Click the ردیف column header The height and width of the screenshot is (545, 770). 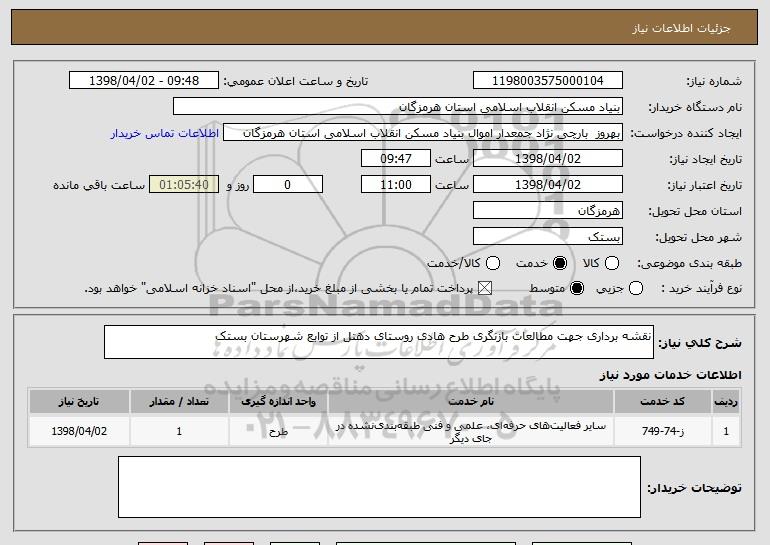coord(726,402)
